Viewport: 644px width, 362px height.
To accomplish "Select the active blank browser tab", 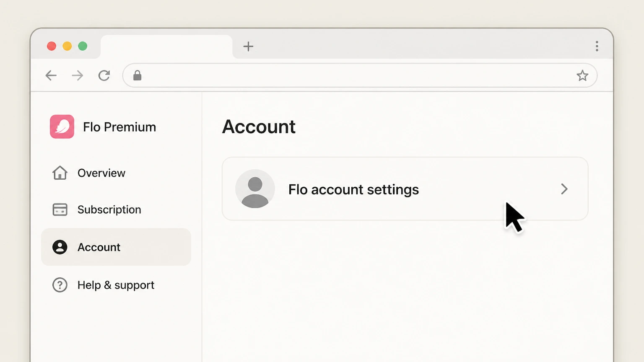I will click(x=166, y=47).
